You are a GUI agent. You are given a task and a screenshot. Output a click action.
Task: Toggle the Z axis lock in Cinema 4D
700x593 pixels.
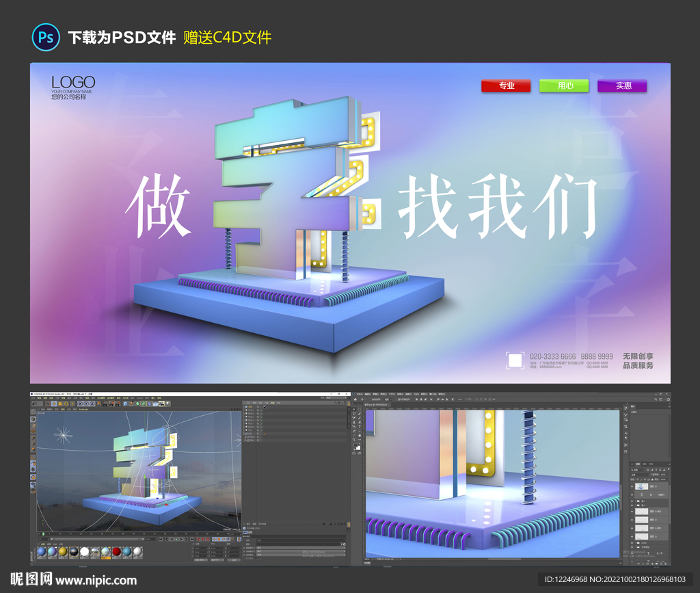click(92, 404)
